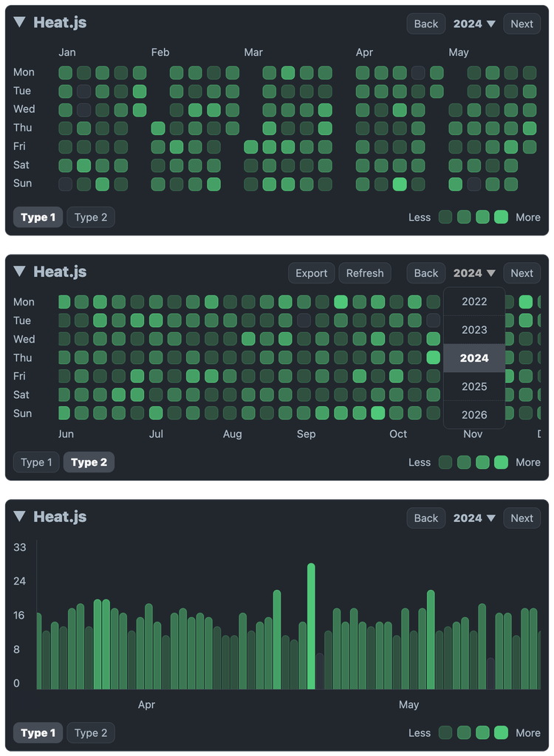The image size is (554, 756).
Task: Click Next in the first heatmap panel
Action: click(x=521, y=24)
